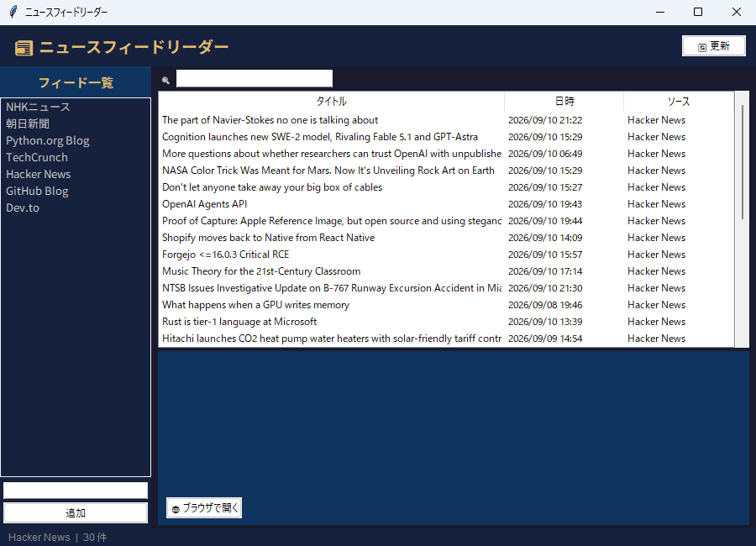
Task: Click the feather app icon in title bar
Action: click(x=13, y=12)
